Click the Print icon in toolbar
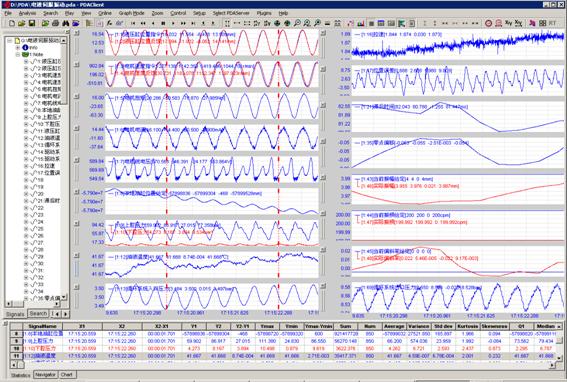 pos(55,23)
